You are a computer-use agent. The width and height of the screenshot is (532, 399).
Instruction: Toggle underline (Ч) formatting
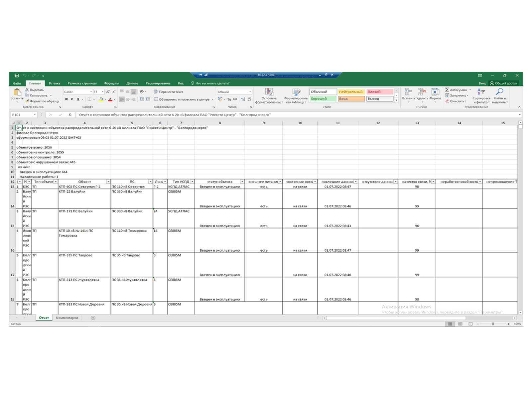coord(78,99)
